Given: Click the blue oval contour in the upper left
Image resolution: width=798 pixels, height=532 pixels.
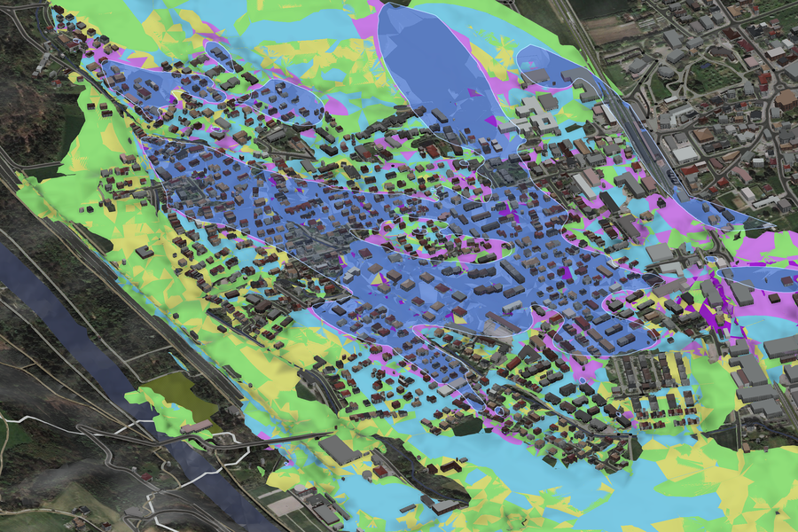Looking at the screenshot, I should click(164, 80).
